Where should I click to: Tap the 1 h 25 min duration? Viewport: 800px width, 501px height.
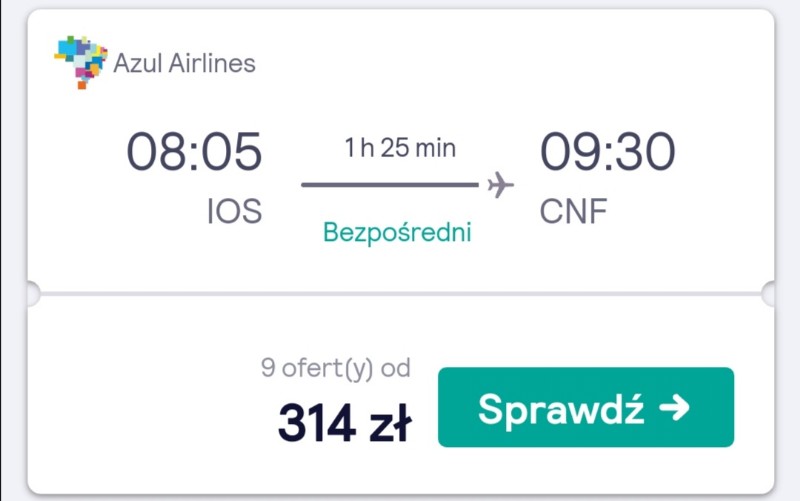click(x=400, y=148)
